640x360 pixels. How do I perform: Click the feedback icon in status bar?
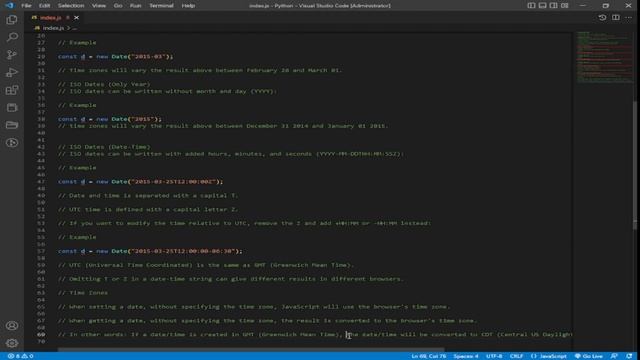pyautogui.click(x=614, y=356)
